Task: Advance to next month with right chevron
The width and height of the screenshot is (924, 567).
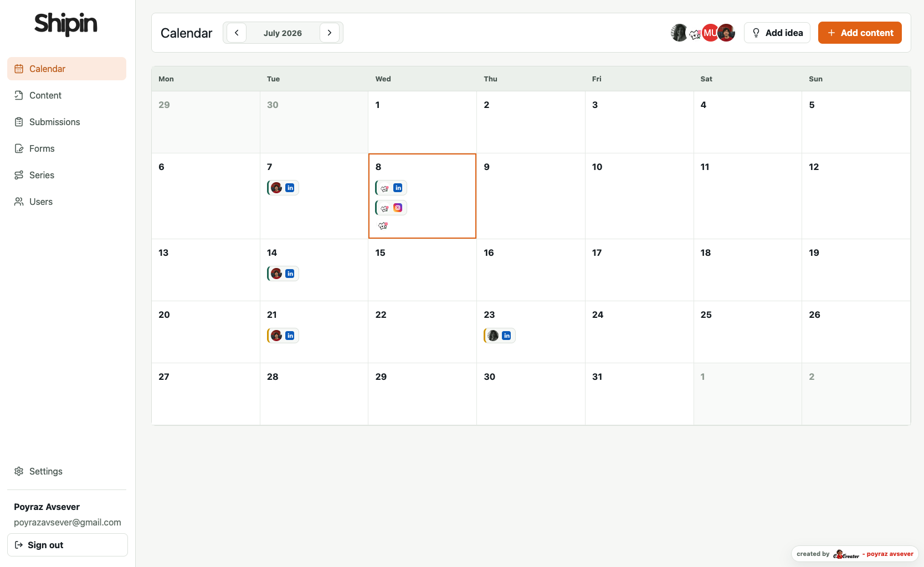Action: (x=330, y=33)
